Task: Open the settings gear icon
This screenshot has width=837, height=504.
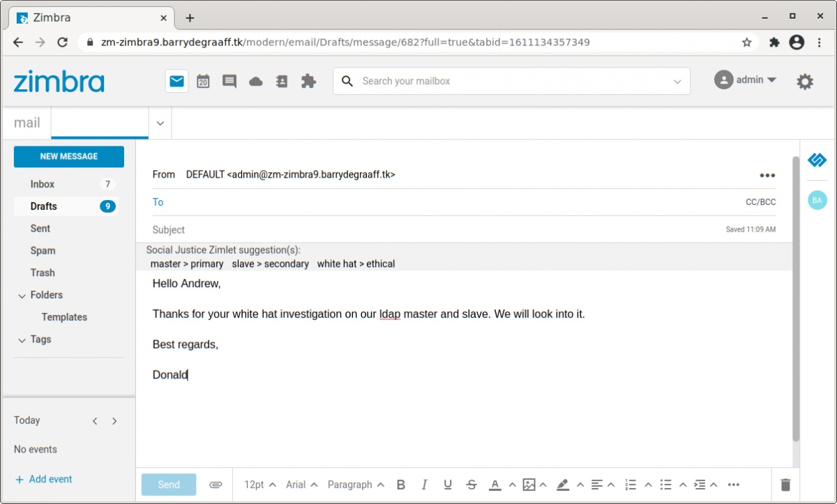Action: point(805,82)
